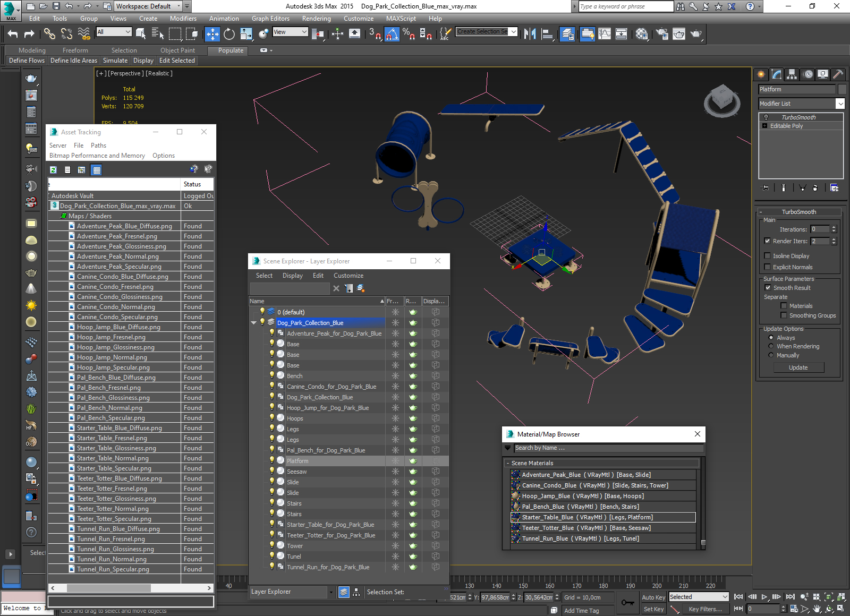Toggle Angle Snap in main toolbar

coord(392,34)
